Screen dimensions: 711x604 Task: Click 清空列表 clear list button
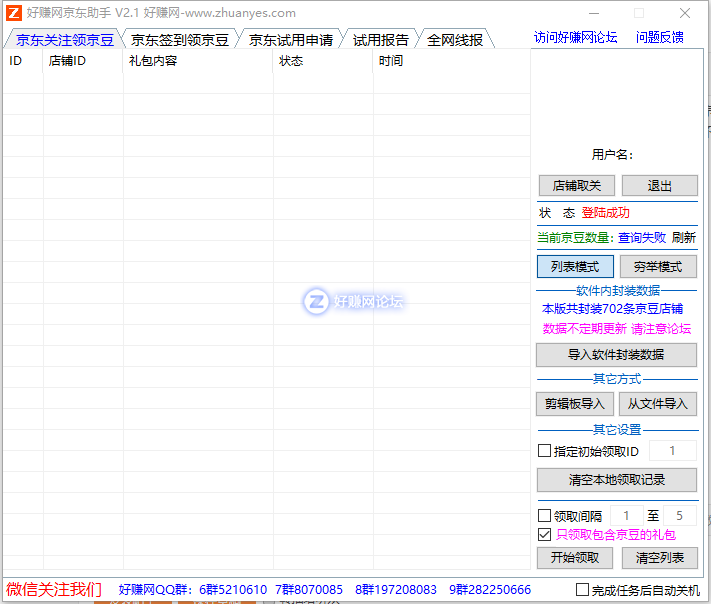(x=660, y=558)
